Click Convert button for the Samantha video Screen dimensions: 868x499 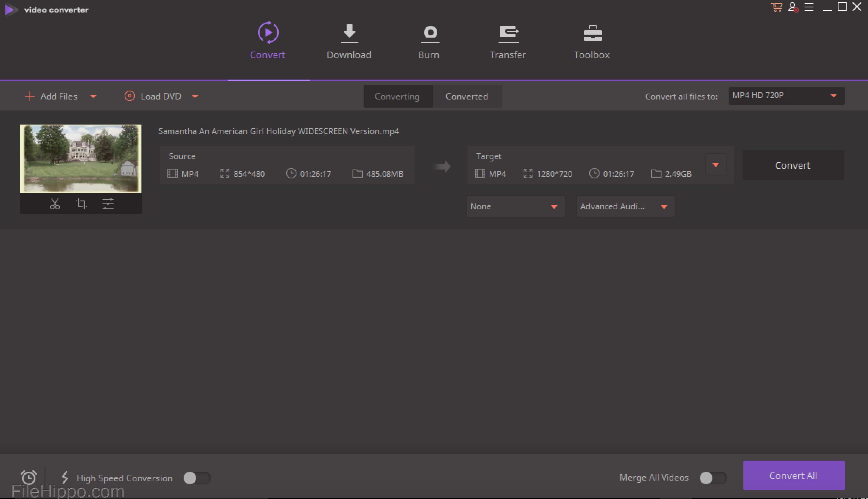point(793,165)
